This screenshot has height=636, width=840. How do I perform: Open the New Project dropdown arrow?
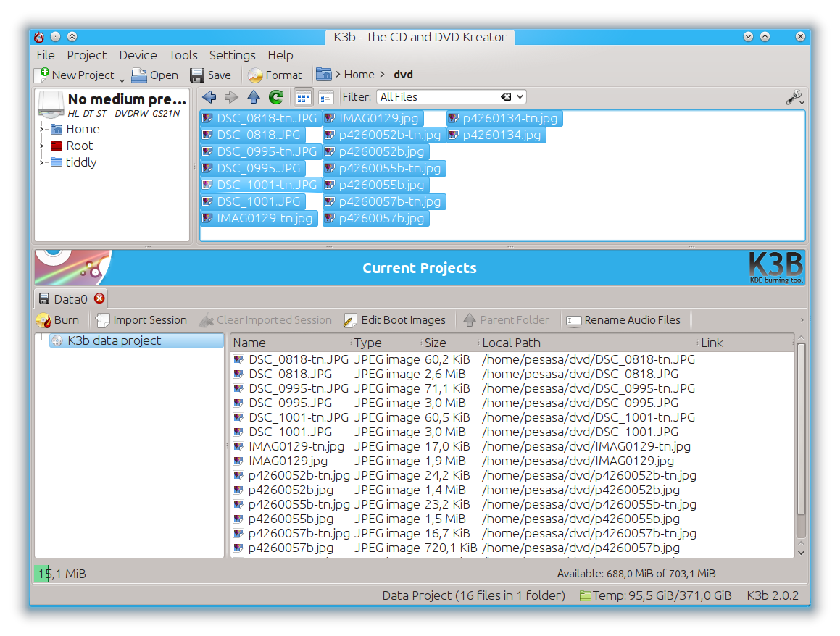click(x=122, y=79)
